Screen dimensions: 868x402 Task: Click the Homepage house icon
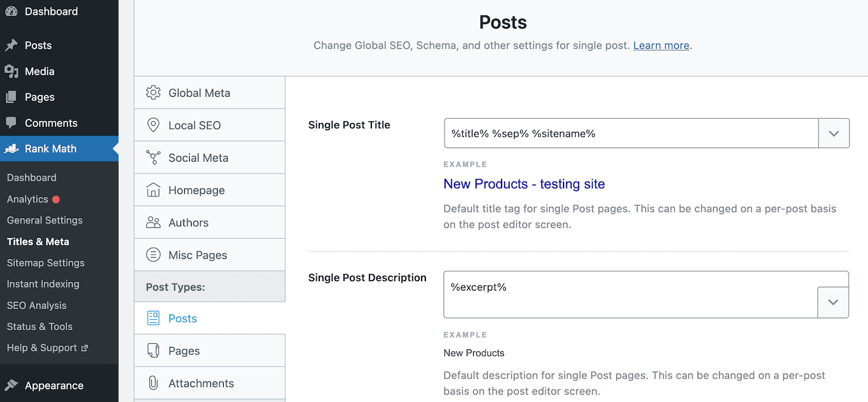[153, 190]
